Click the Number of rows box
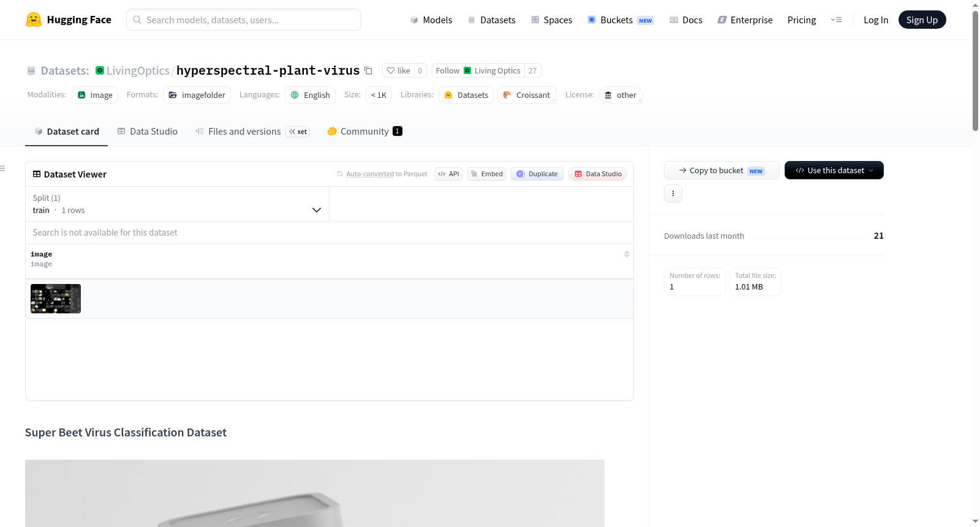This screenshot has width=980, height=527. click(x=695, y=282)
